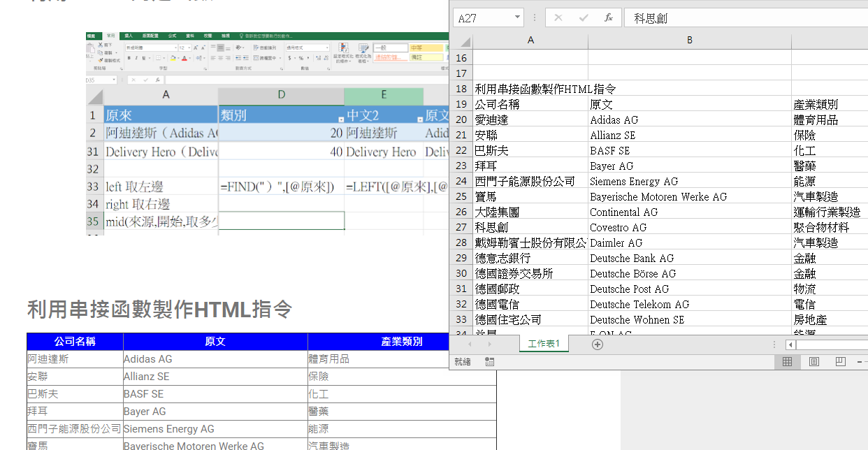Screen dimensions: 868x450
Task: Click Excel cell Deutsche Post AG
Action: point(690,289)
